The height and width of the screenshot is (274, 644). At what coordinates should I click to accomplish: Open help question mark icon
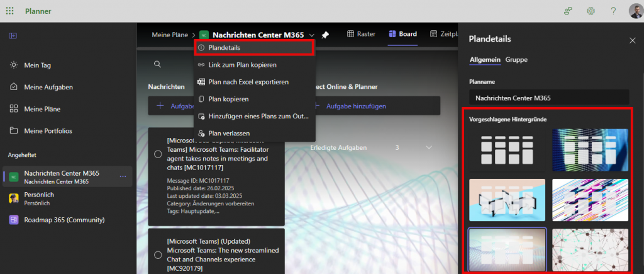(x=613, y=11)
